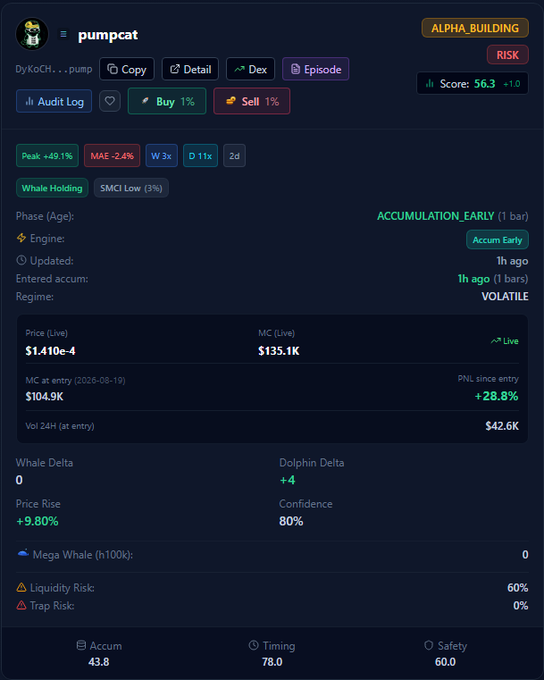544x680 pixels.
Task: Click the lightning bolt Engine icon
Action: pyautogui.click(x=21, y=238)
